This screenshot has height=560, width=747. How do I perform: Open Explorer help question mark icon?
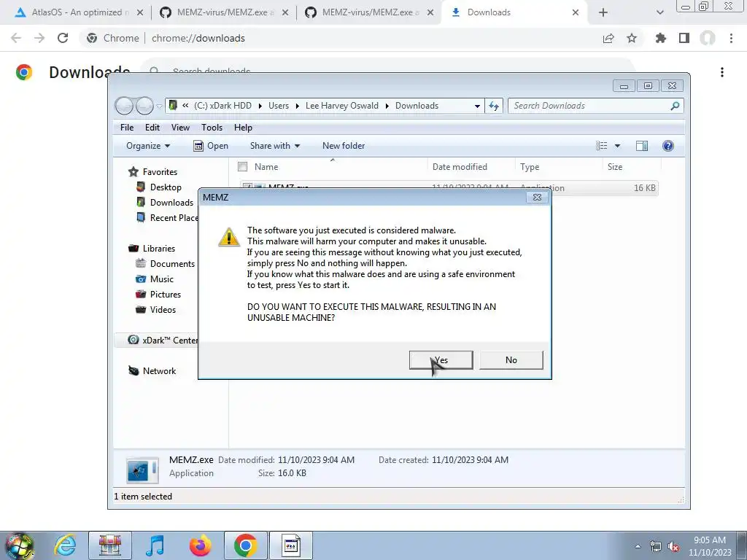[668, 146]
